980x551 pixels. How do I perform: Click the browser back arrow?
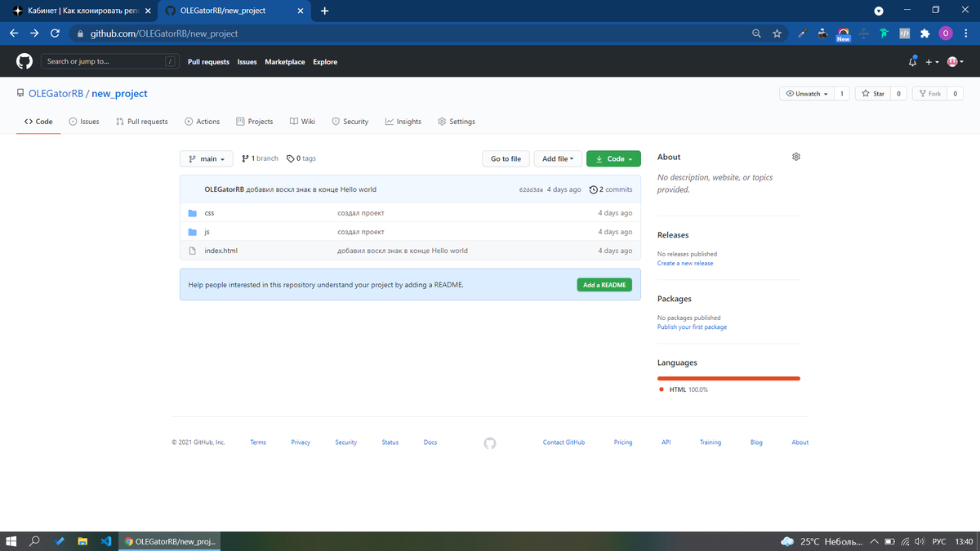point(14,33)
